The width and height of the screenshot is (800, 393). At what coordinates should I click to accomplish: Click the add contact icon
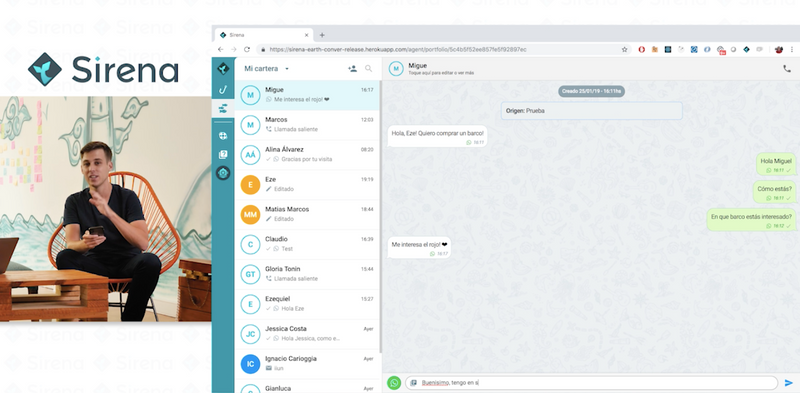tap(352, 68)
